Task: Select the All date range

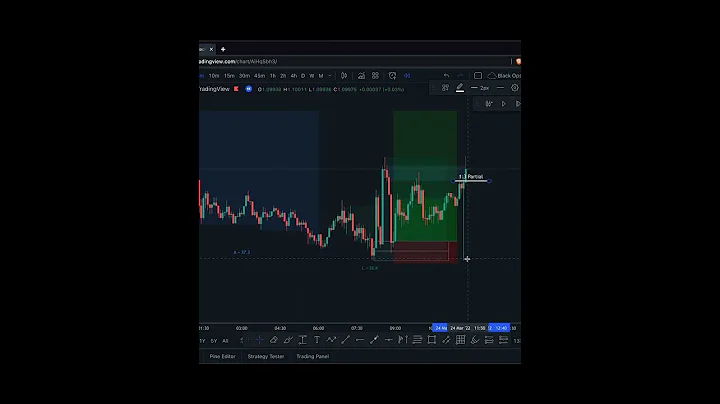Action: click(x=225, y=341)
